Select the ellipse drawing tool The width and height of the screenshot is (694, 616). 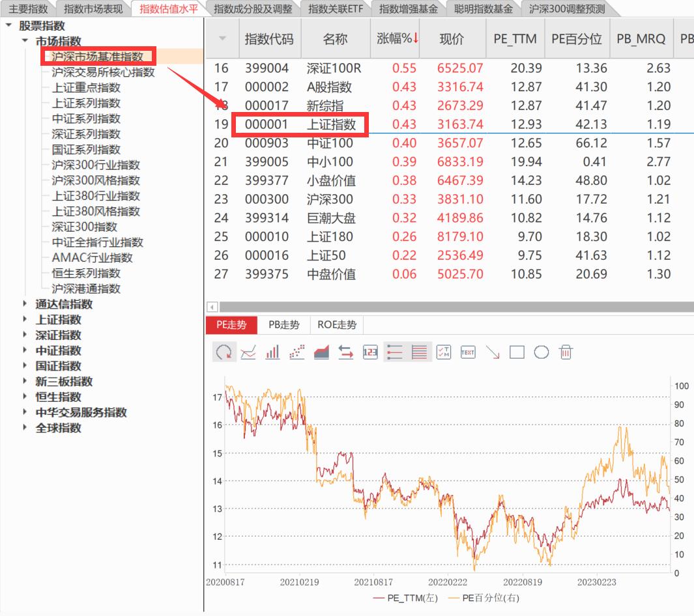[541, 352]
